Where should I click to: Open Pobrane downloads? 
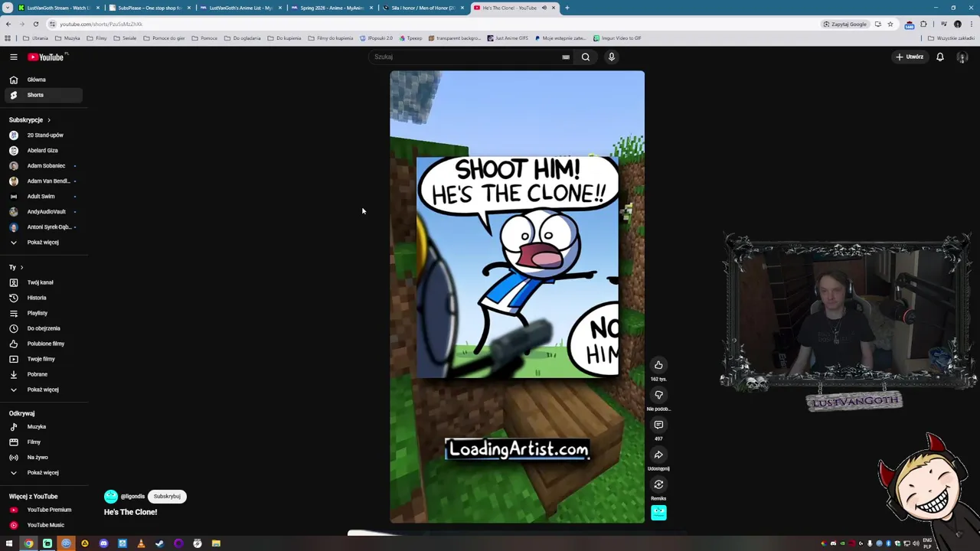pos(44,374)
